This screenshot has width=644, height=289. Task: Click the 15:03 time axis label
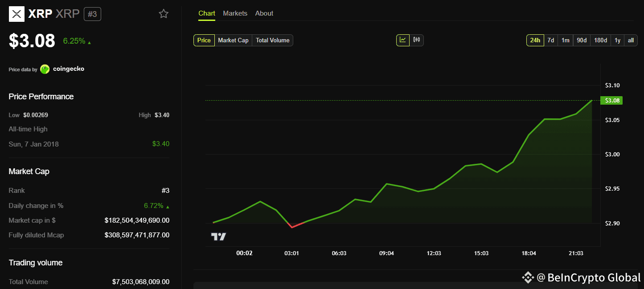click(481, 253)
